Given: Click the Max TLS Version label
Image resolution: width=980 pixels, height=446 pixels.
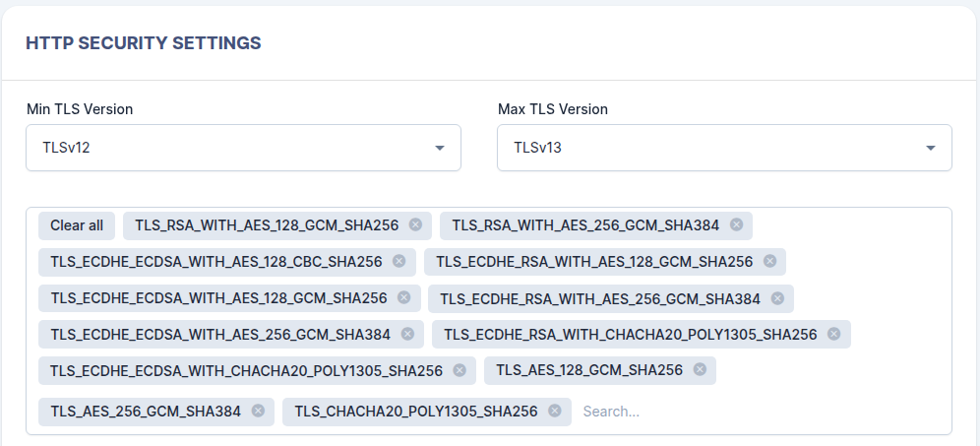Looking at the screenshot, I should point(553,109).
